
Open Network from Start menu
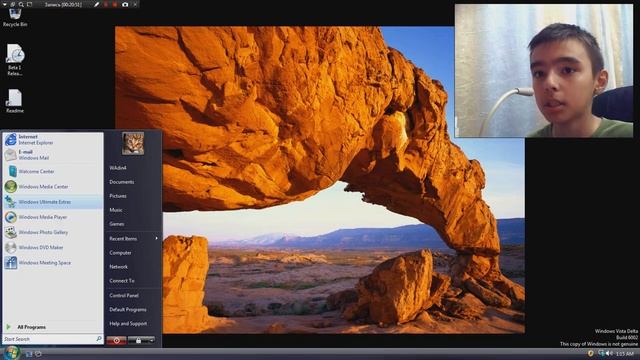pos(119,267)
